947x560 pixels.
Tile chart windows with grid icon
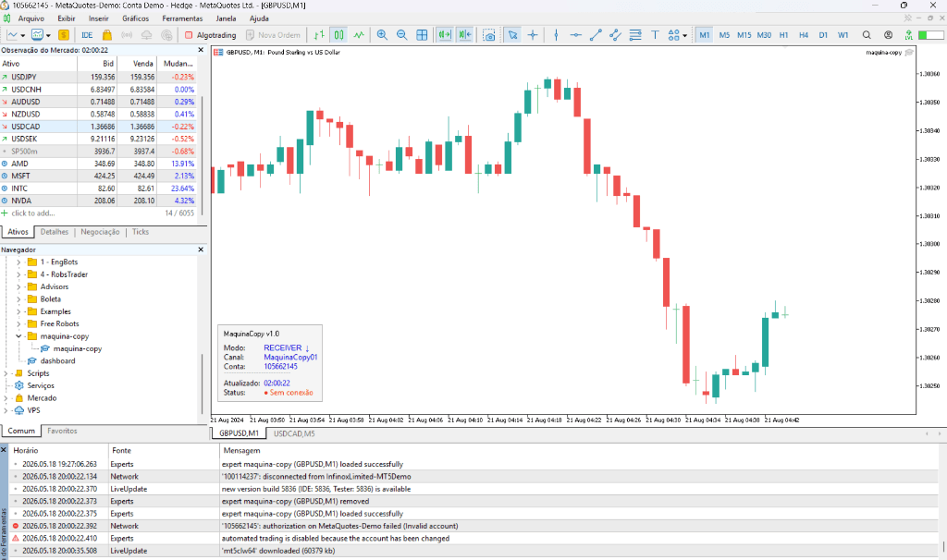click(x=422, y=35)
